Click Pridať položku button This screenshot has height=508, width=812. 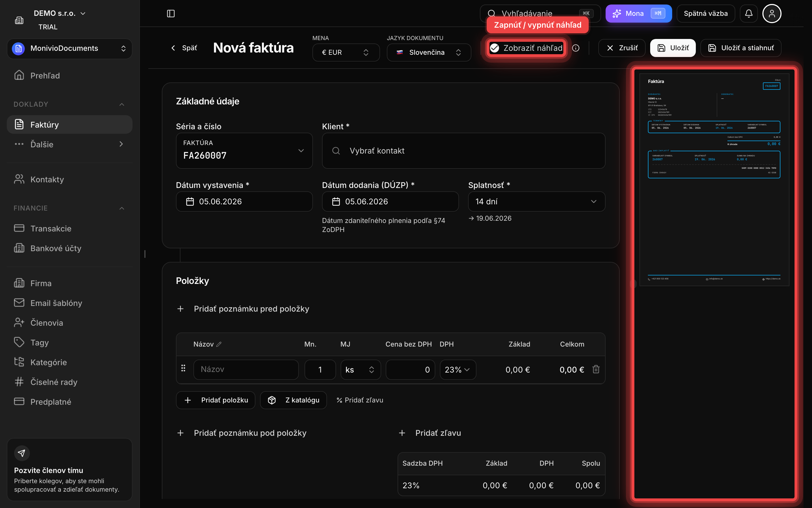point(215,400)
